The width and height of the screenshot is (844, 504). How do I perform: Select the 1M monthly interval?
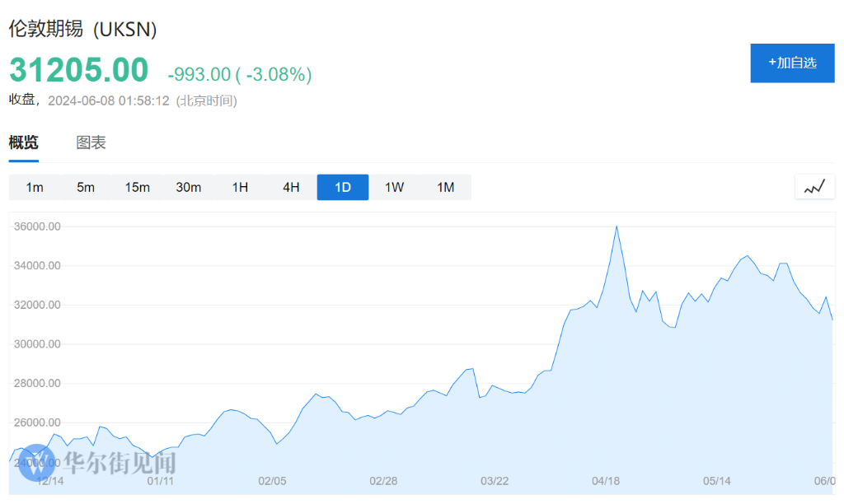pyautogui.click(x=445, y=187)
